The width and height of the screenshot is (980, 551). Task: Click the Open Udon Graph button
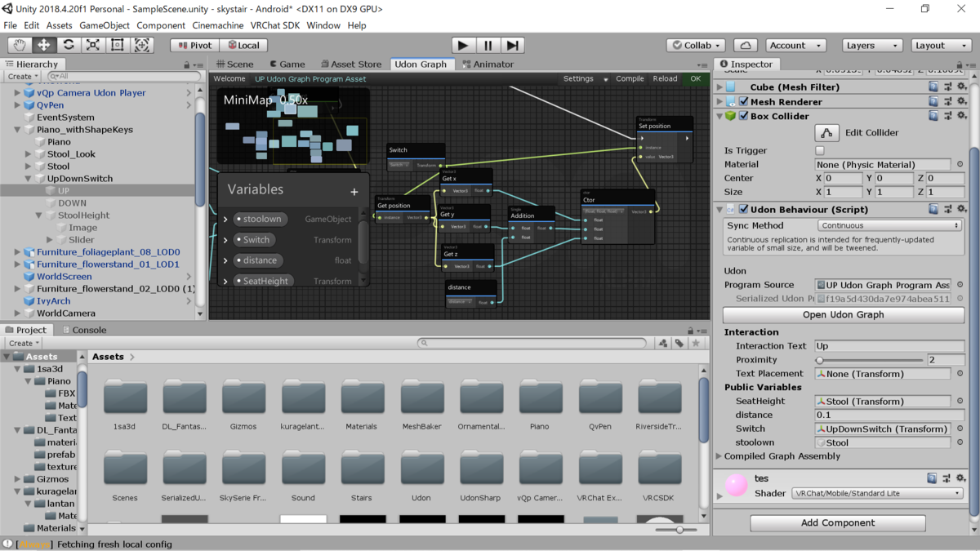(x=844, y=314)
